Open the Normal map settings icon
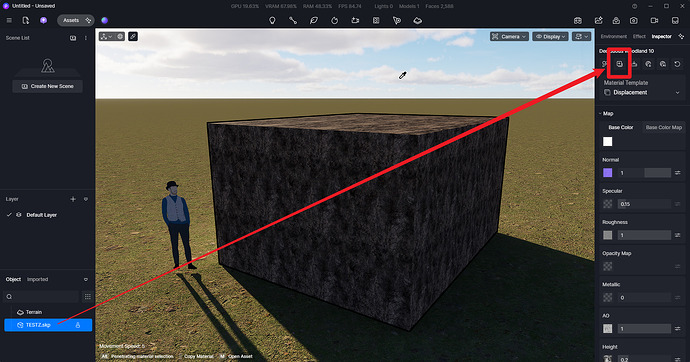 coord(678,173)
